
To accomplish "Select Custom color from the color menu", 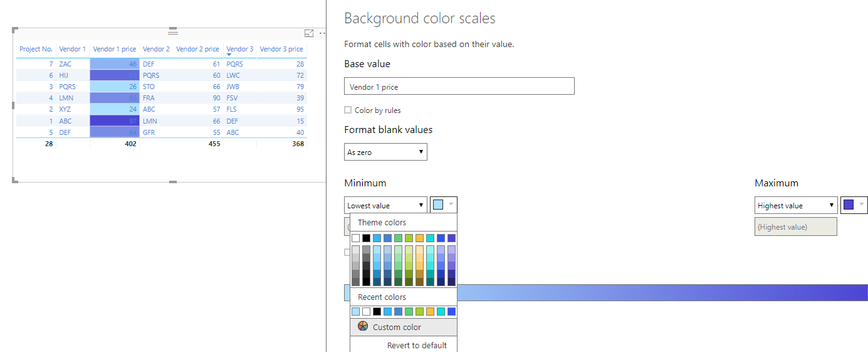I will click(397, 327).
